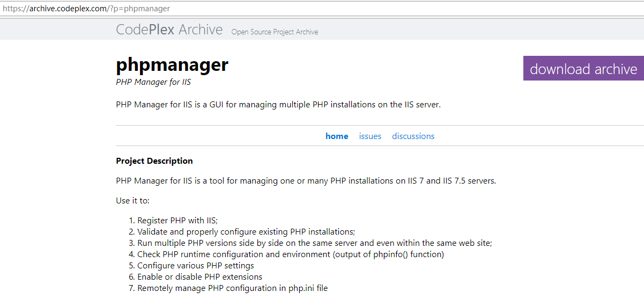Viewport: 644px width, 299px height.
Task: Switch to the home tab
Action: 337,136
